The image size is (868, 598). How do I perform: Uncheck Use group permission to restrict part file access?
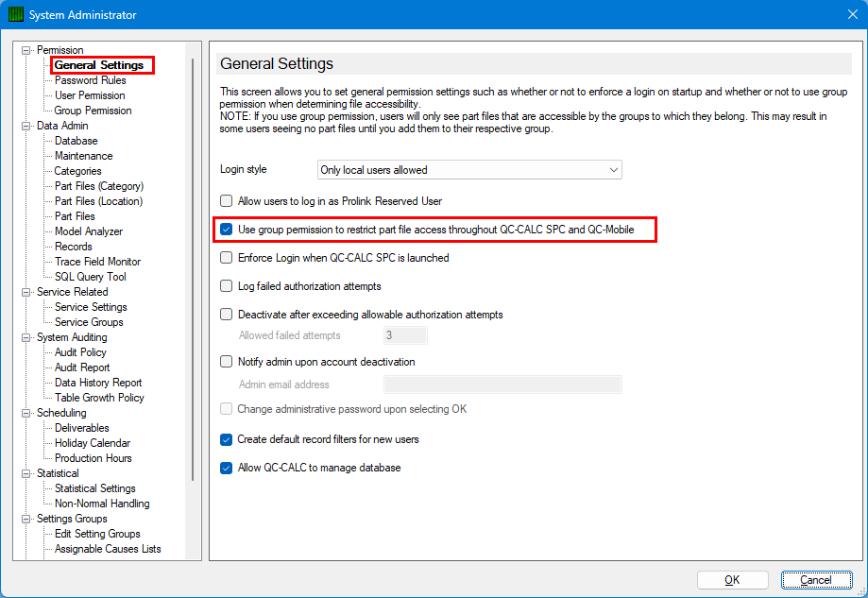pyautogui.click(x=226, y=230)
